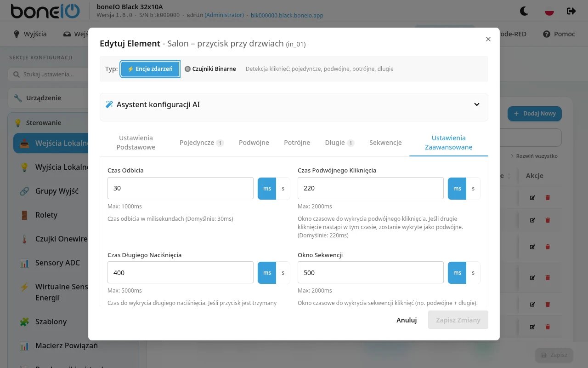This screenshot has height=368, width=588.
Task: Expand the Urządzenie configuration section
Action: point(73,98)
